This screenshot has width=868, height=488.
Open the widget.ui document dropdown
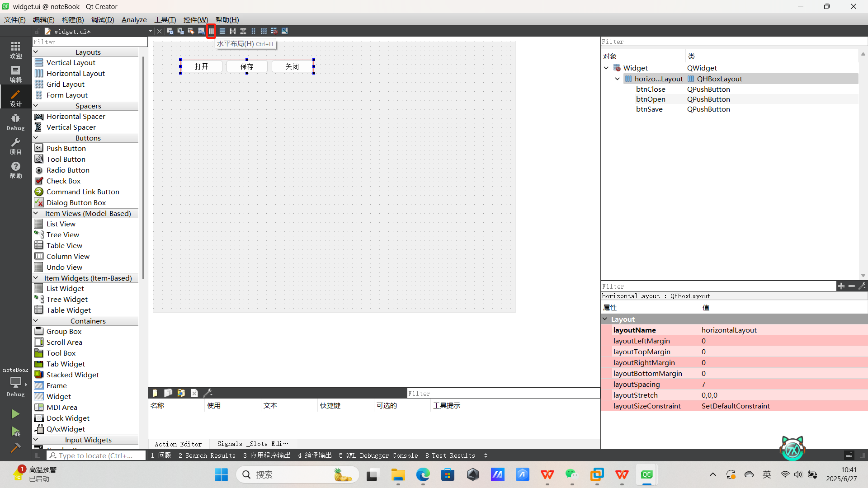coord(150,31)
